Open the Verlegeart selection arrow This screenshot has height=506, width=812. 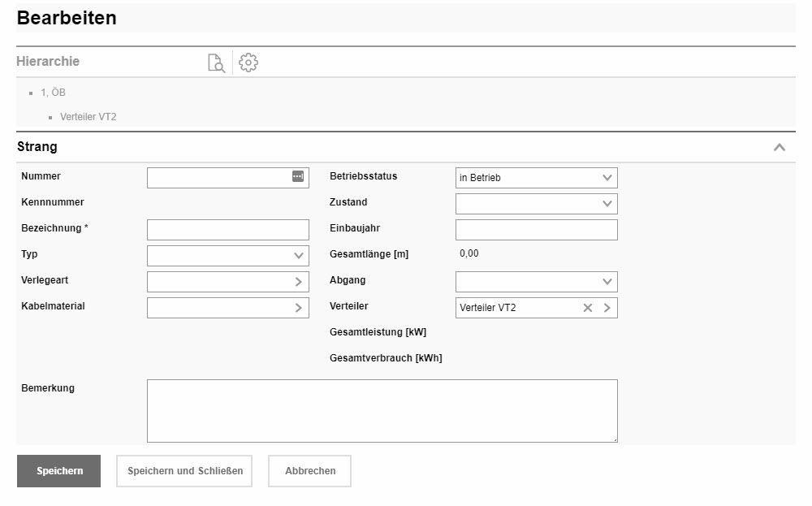pyautogui.click(x=298, y=282)
